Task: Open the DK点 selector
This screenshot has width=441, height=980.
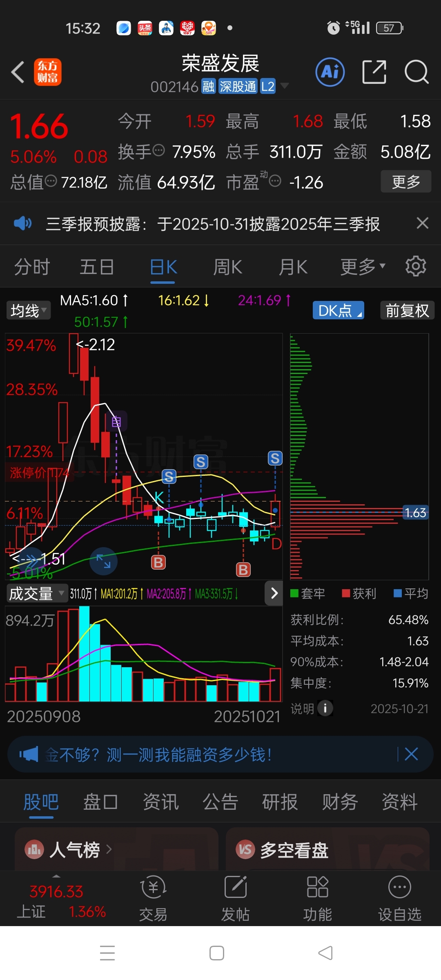Action: 339,310
